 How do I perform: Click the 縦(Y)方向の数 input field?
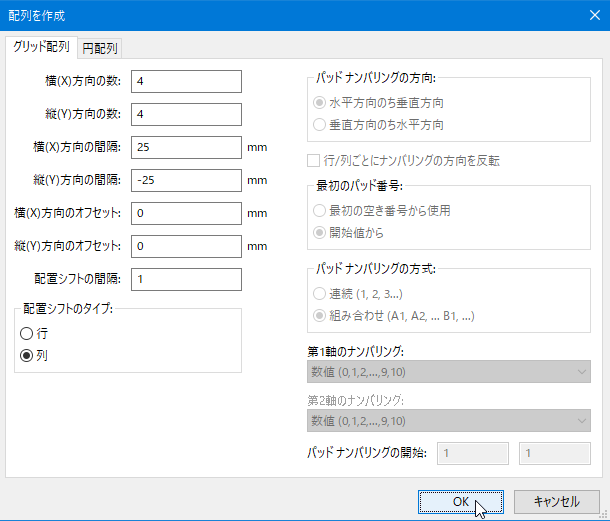tap(186, 114)
